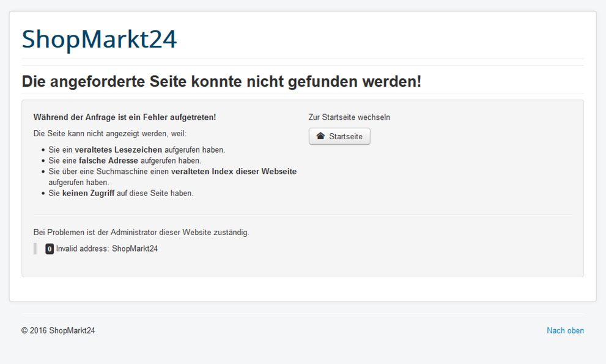This screenshot has width=606, height=364.
Task: Click the black error code 0 badge
Action: click(x=50, y=249)
